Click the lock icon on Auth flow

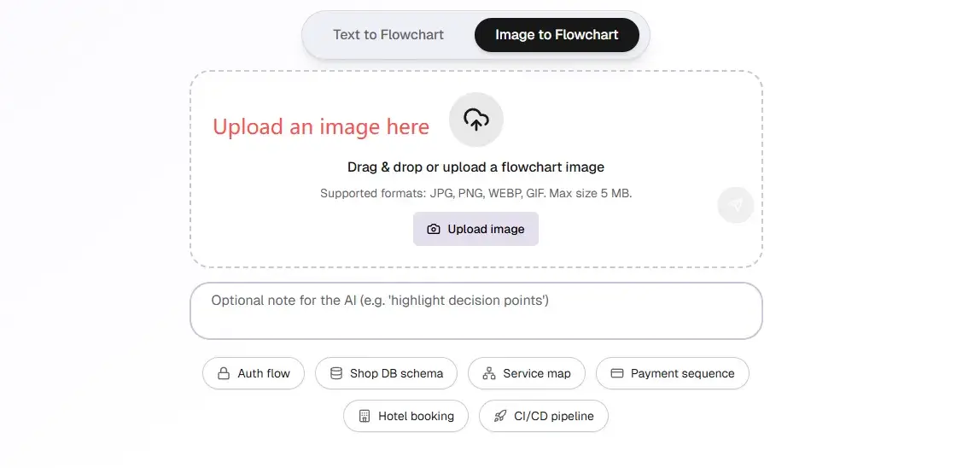click(224, 373)
